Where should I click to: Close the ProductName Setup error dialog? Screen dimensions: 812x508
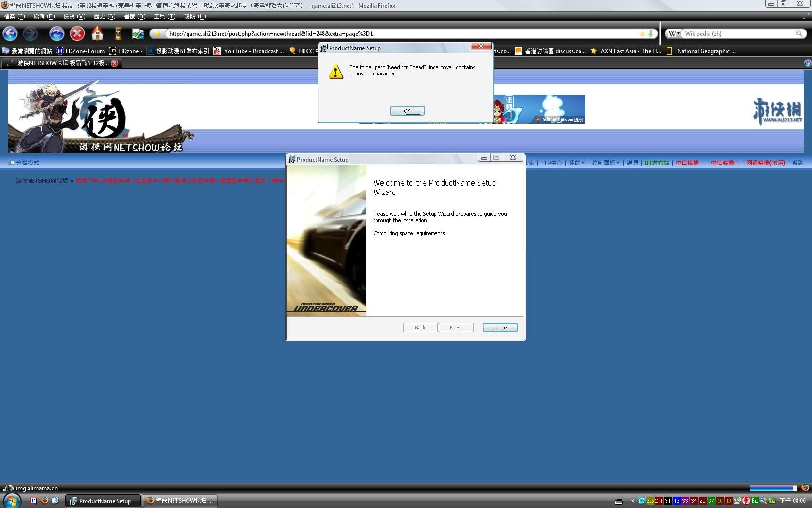click(481, 46)
